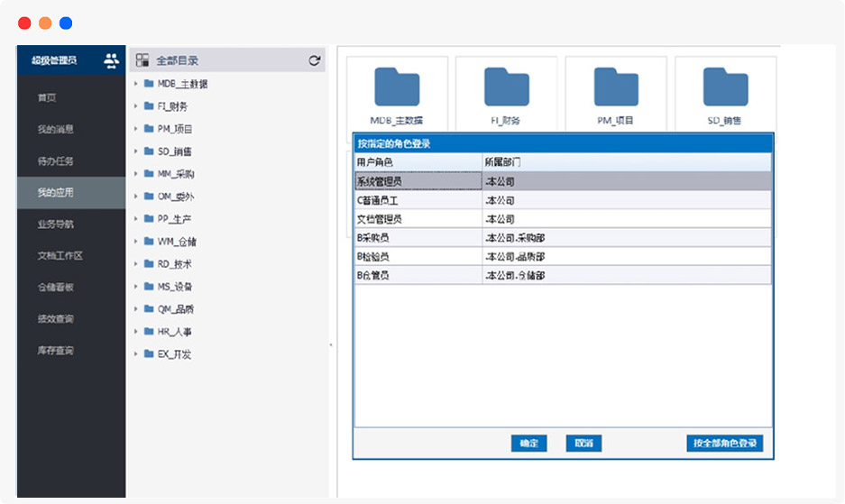The image size is (845, 504).
Task: Open the PM_项目 large folder icon
Action: (x=616, y=87)
